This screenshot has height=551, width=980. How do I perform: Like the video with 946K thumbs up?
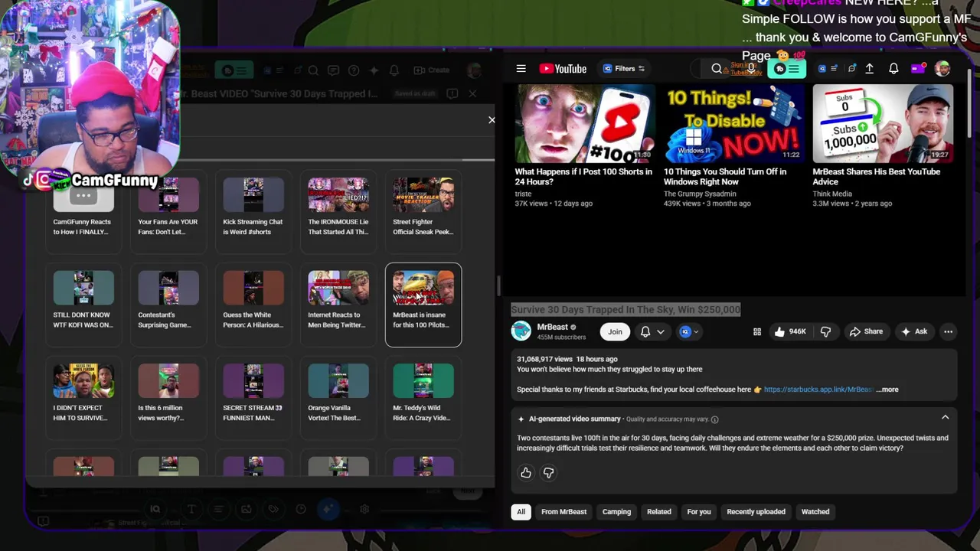(x=790, y=331)
